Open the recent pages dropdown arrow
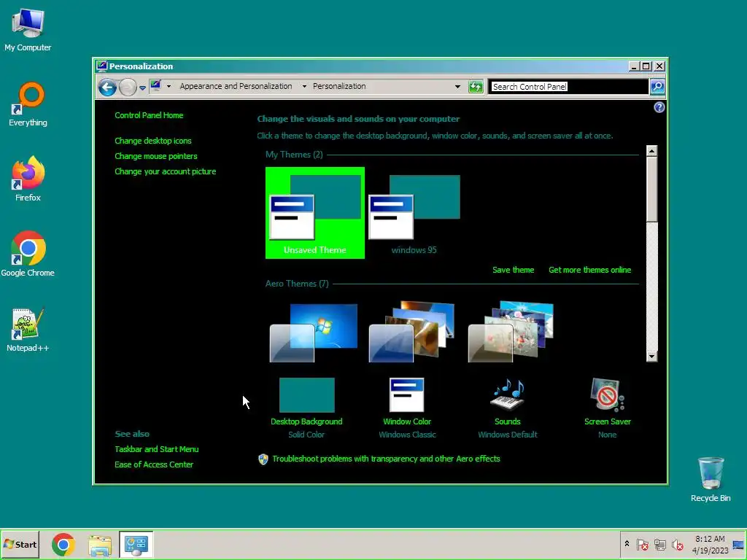747x560 pixels. click(142, 87)
